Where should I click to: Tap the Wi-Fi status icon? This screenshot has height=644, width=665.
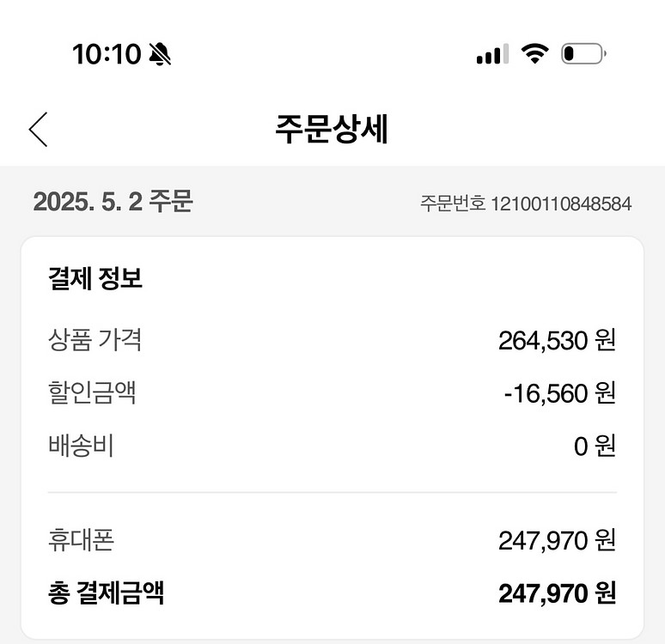535,54
